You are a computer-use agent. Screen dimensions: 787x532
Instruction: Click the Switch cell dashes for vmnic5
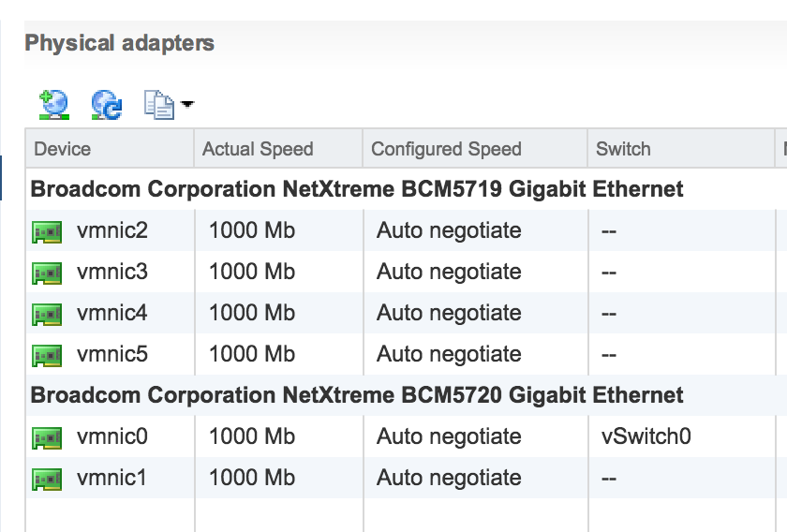[x=609, y=355]
